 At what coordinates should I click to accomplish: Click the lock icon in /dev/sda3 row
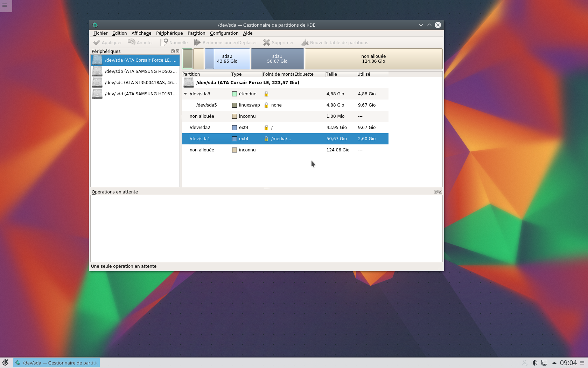[266, 94]
